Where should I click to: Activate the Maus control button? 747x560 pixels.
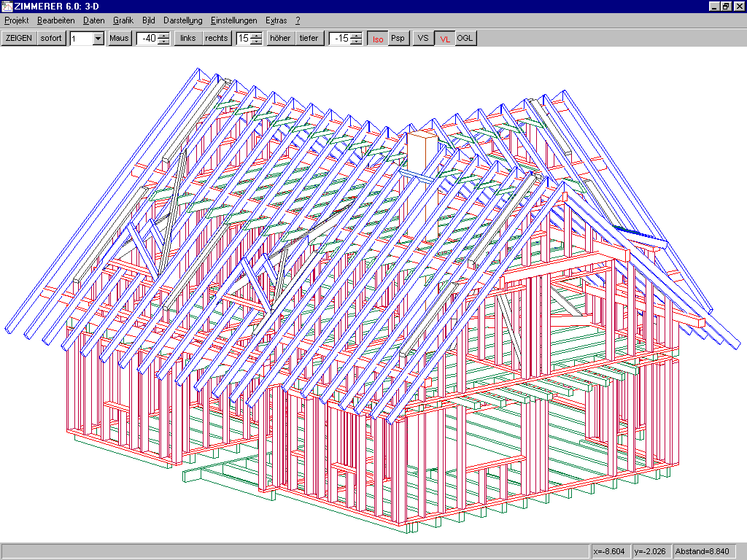[119, 38]
